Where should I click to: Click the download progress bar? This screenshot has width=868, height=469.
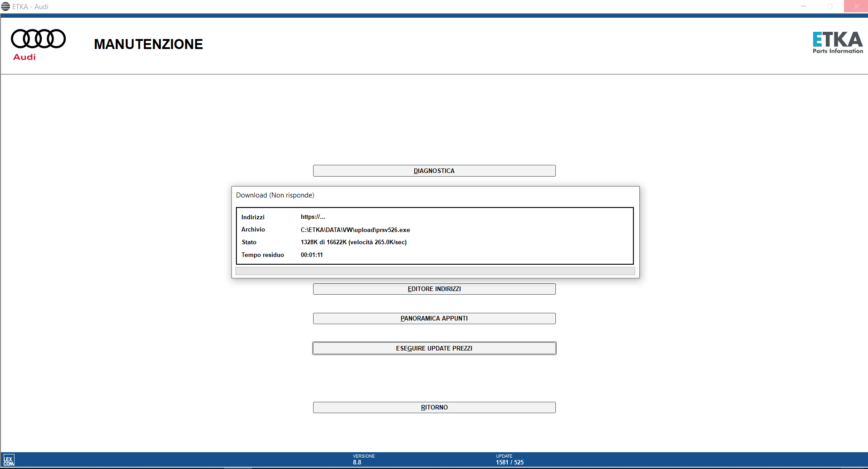click(435, 271)
